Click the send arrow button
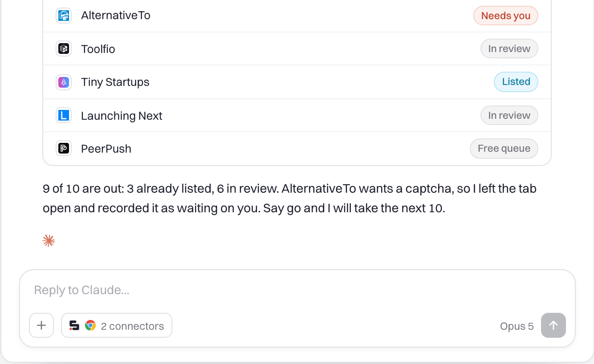Viewport: 594px width, 364px height. (x=553, y=326)
